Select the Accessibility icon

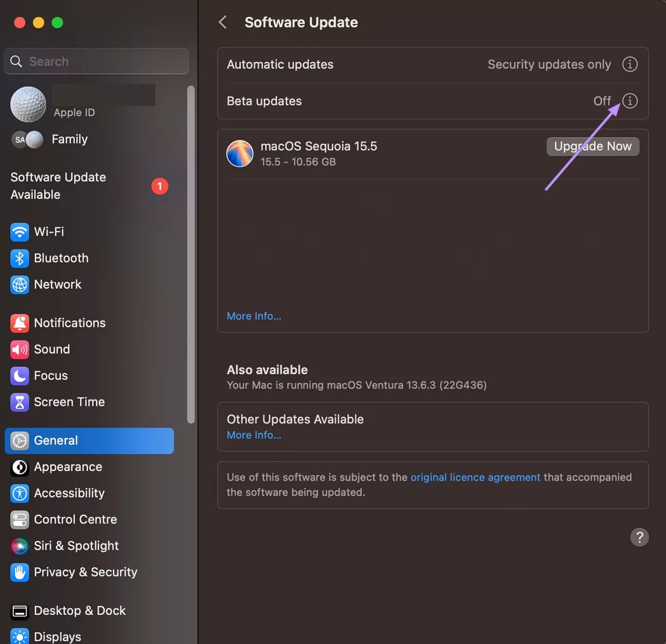tap(19, 493)
